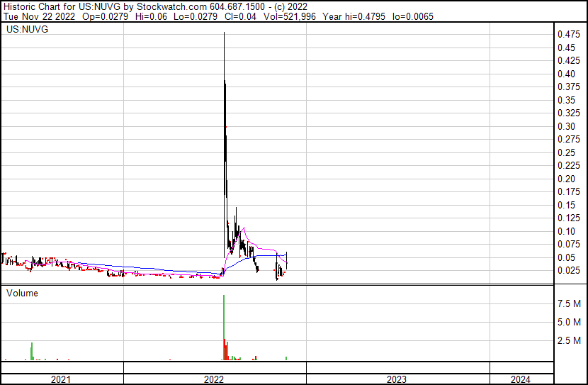Viewport: 588px width, 385px height.
Task: Click the 0.10 price axis label
Action: [566, 231]
